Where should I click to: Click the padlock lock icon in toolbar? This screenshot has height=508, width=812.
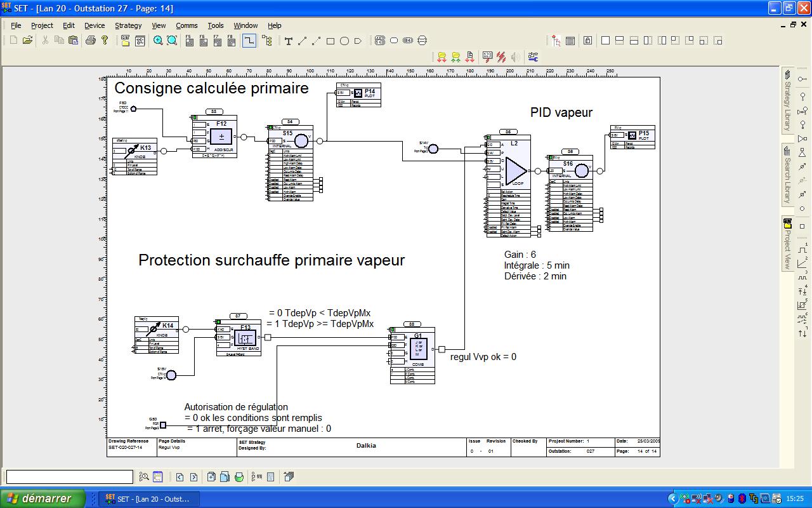(x=587, y=41)
